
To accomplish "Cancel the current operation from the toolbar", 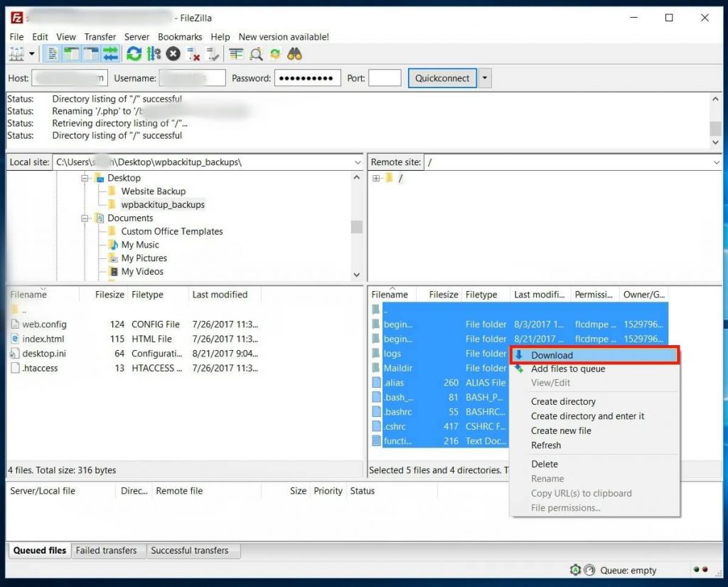I will coord(173,54).
